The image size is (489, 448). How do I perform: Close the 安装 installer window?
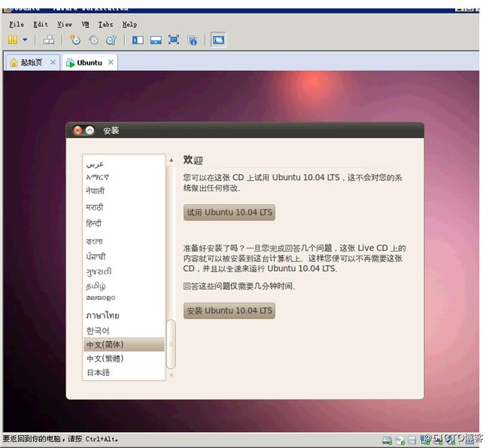[x=77, y=130]
